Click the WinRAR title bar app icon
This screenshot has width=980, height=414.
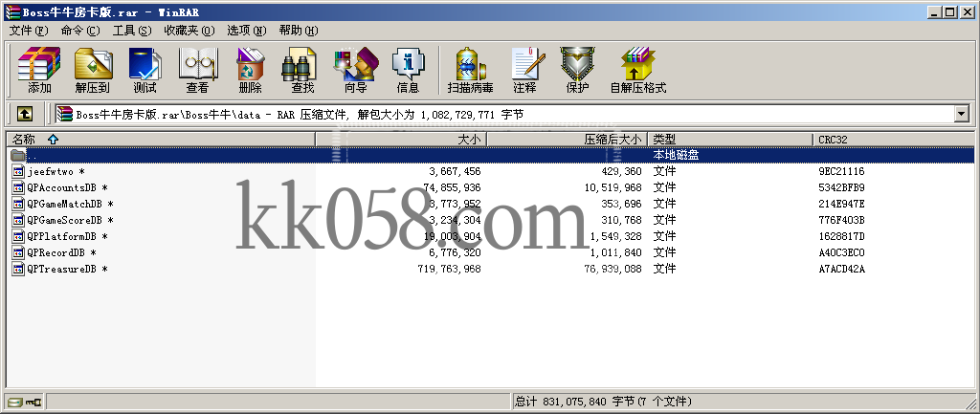coord(11,11)
